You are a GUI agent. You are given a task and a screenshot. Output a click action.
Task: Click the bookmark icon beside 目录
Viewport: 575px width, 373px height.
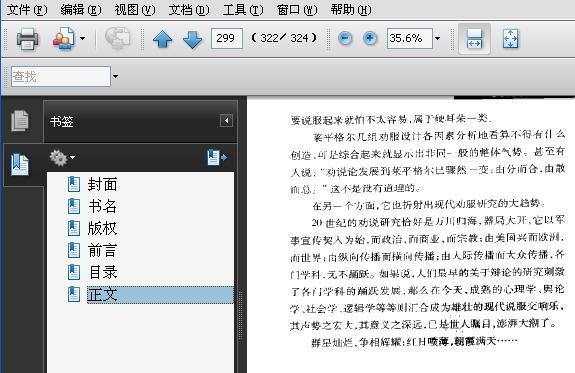74,272
